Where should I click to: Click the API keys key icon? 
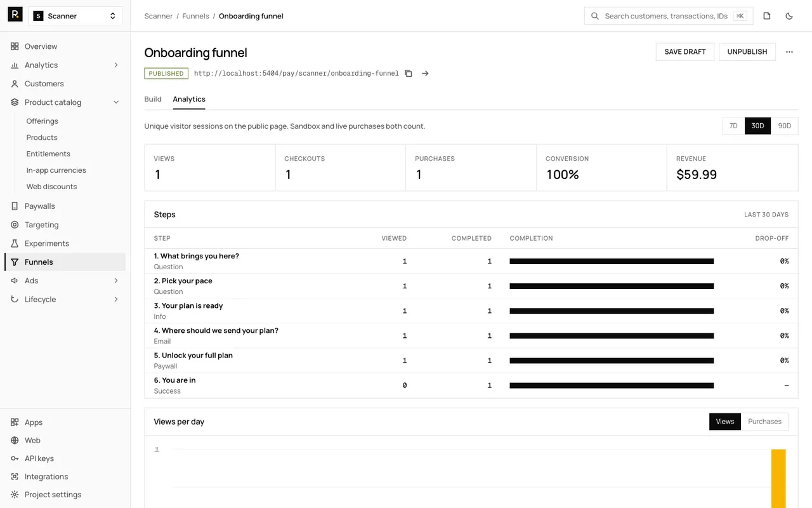click(15, 458)
